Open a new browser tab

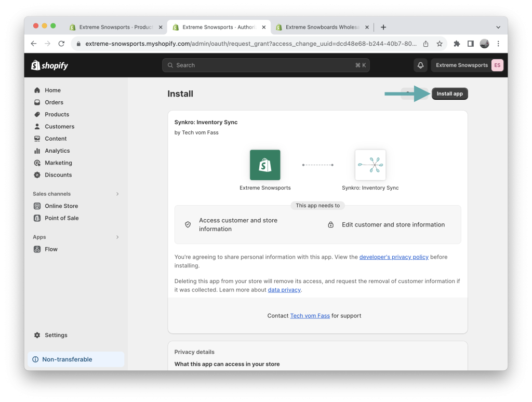click(383, 27)
